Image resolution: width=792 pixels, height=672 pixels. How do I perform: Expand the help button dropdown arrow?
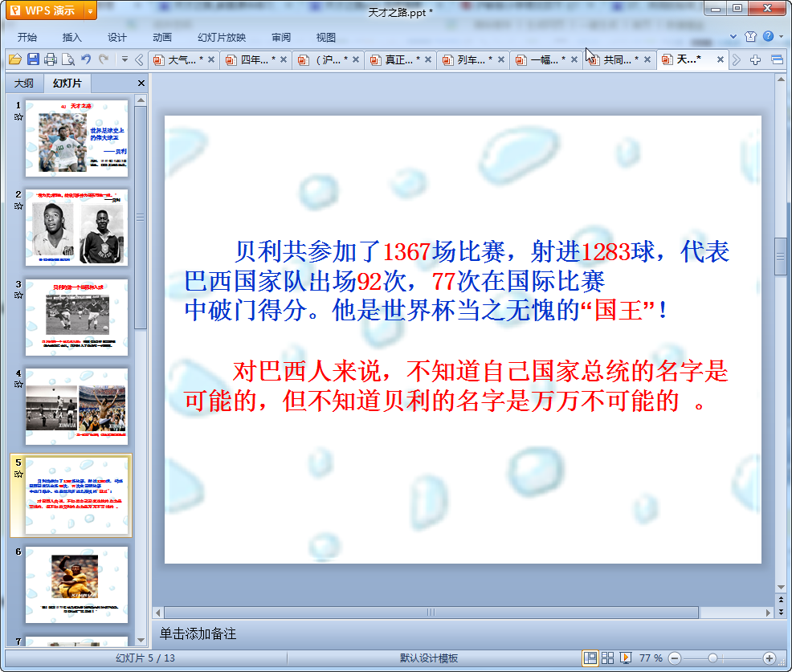coord(780,37)
